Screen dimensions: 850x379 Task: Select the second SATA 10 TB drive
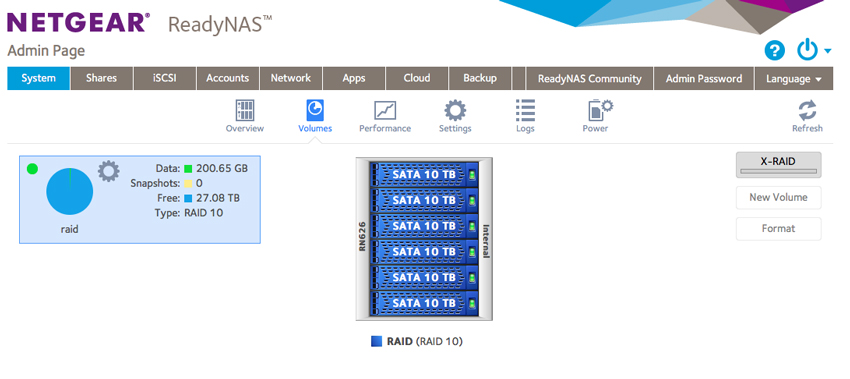[x=424, y=200]
